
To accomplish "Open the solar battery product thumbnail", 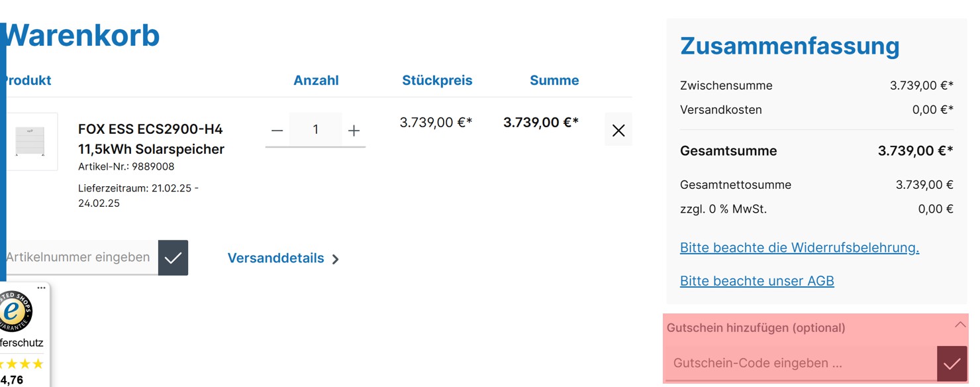I will tap(30, 142).
